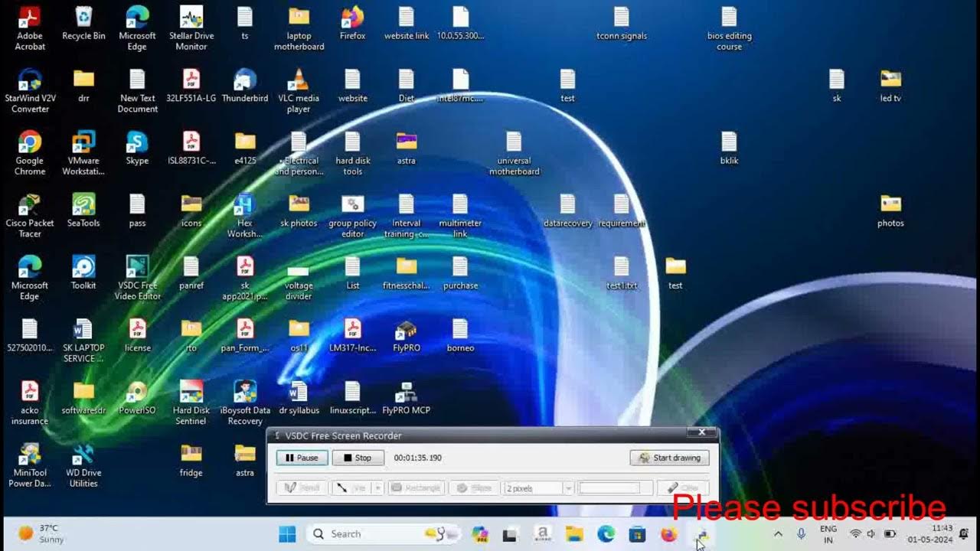The image size is (980, 551).
Task: Open the SK LAPTOP SERVICE document
Action: tap(83, 340)
